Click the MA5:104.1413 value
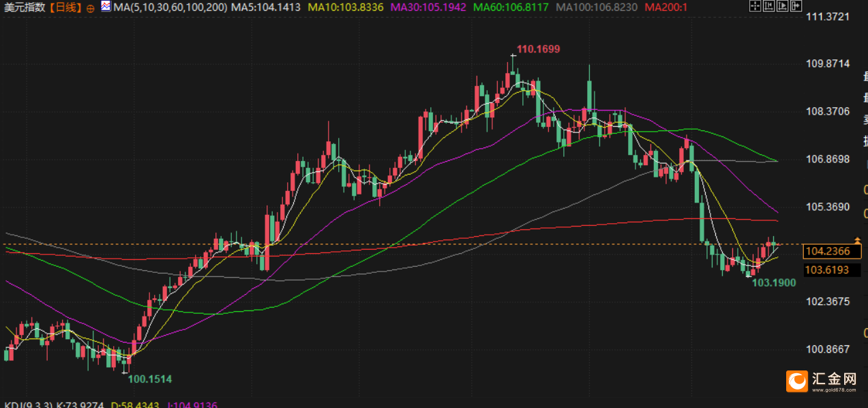 [266, 8]
